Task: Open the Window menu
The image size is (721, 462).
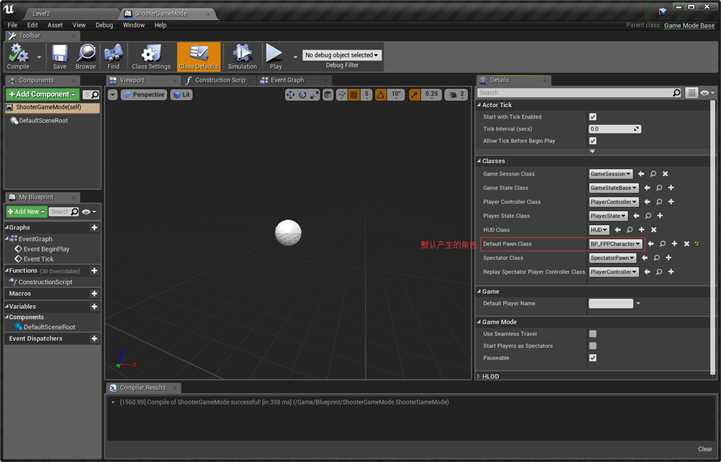Action: coord(133,25)
